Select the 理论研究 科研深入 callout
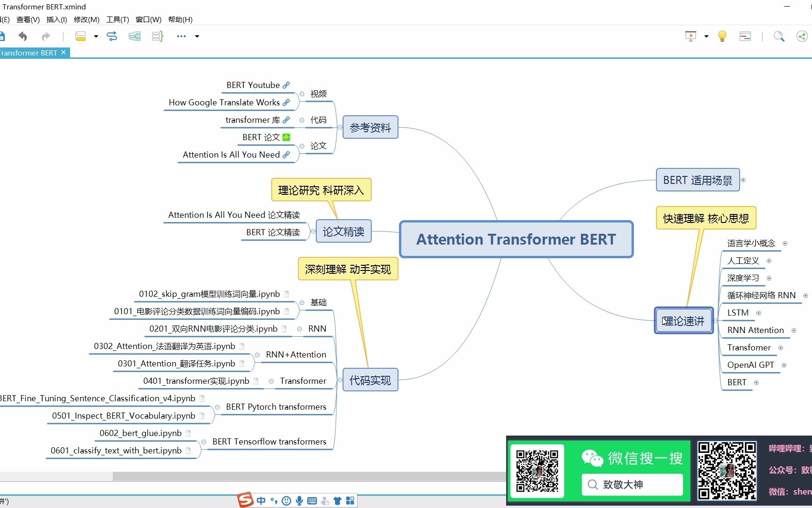 tap(321, 190)
